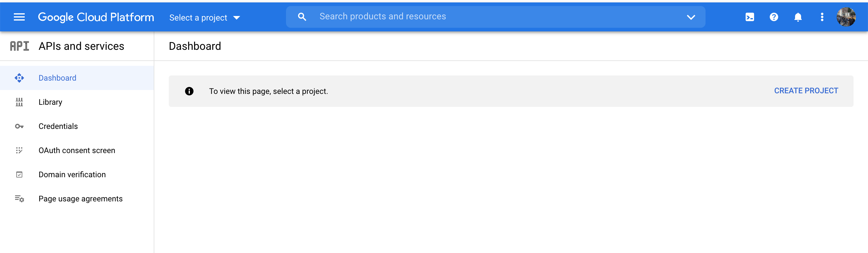
Task: Activate Cloud Shell terminal icon
Action: pos(750,17)
